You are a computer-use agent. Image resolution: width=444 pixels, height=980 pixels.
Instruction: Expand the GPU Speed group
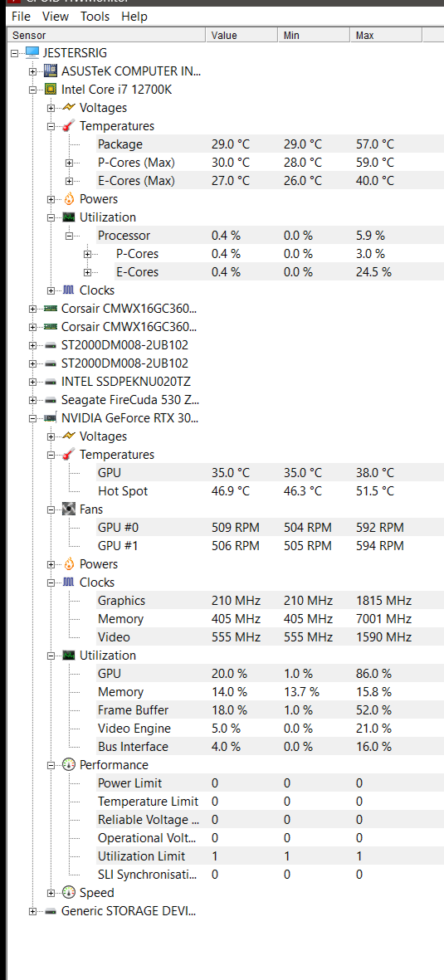click(x=51, y=893)
